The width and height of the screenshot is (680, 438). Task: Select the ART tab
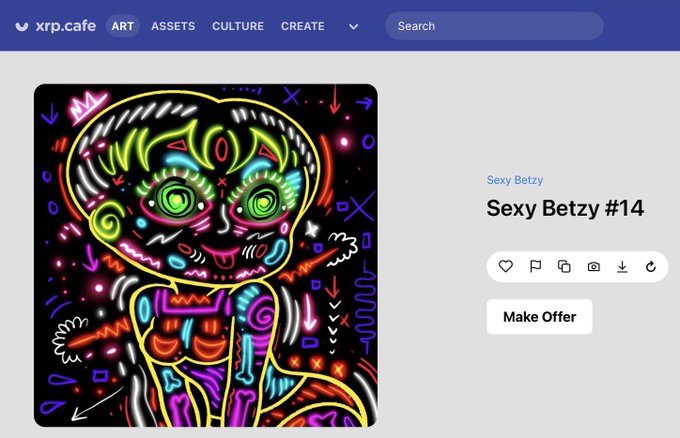(x=123, y=26)
